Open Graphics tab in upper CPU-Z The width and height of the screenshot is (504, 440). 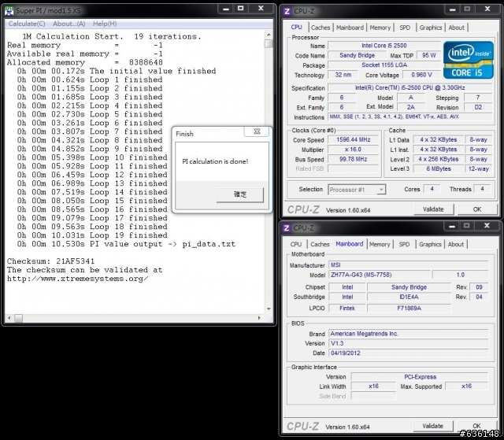pos(431,28)
